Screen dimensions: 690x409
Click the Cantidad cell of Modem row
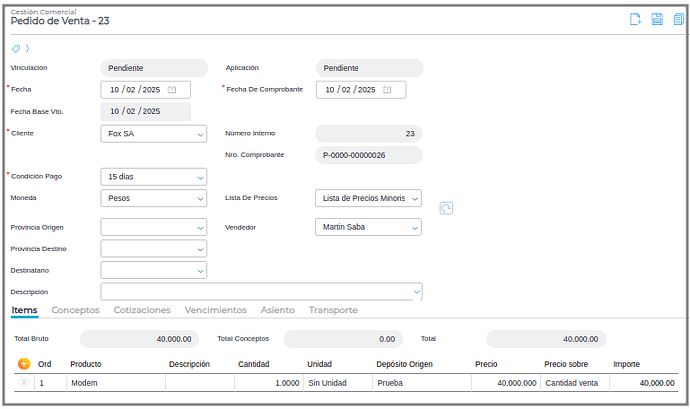[x=267, y=383]
